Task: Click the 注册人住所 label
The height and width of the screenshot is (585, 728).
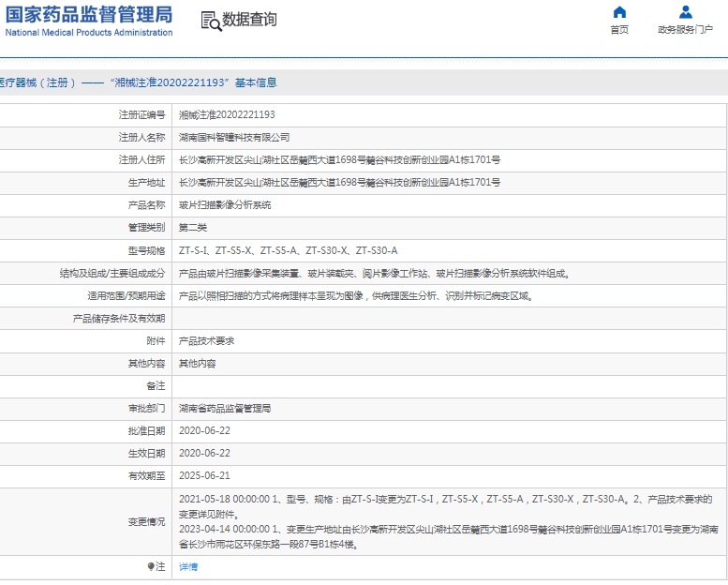Action: click(142, 159)
